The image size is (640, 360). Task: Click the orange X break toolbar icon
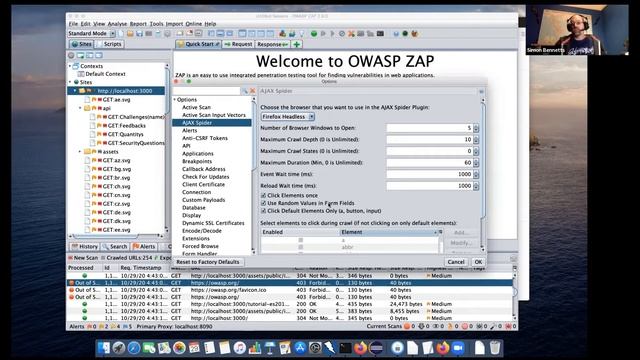point(351,34)
